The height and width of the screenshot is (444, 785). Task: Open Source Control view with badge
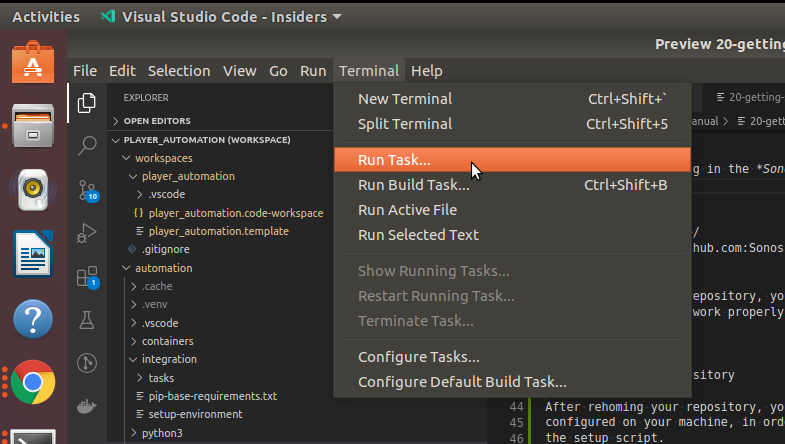[87, 190]
